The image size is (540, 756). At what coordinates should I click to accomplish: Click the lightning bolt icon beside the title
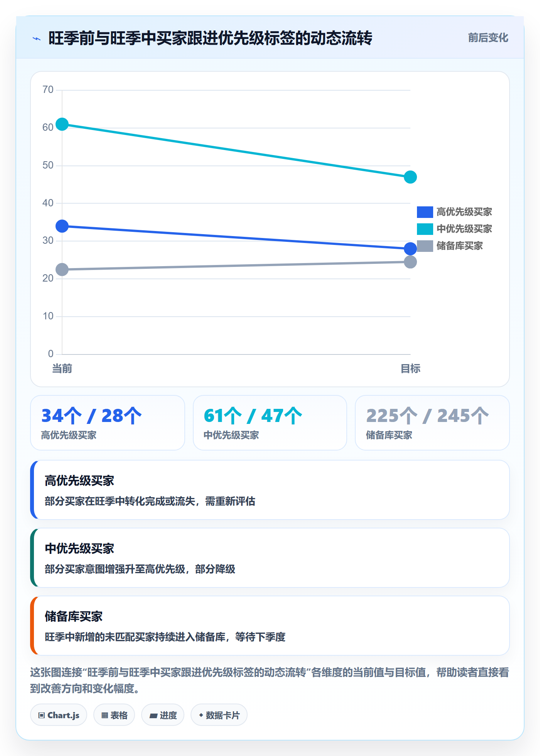[x=37, y=39]
